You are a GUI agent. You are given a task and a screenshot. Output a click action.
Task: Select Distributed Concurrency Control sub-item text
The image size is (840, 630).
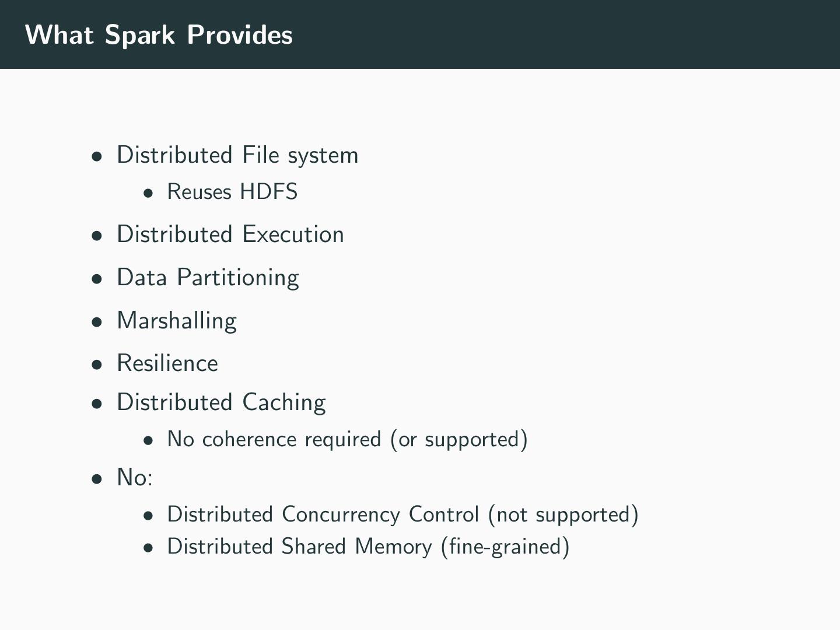pyautogui.click(x=402, y=514)
